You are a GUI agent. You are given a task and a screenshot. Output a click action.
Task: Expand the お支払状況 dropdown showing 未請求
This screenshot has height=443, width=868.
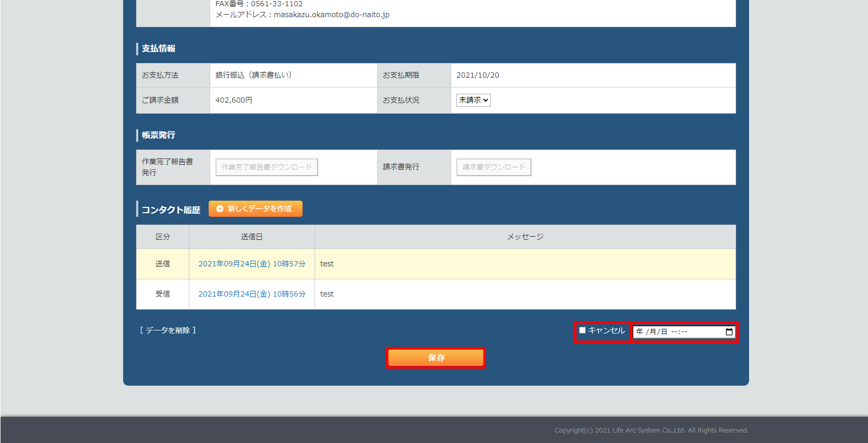click(473, 100)
